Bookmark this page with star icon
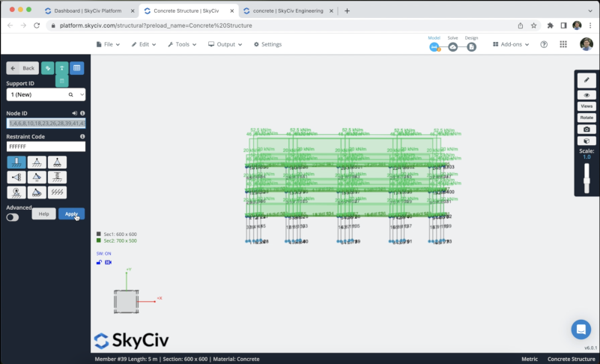This screenshot has height=364, width=600. coord(534,25)
